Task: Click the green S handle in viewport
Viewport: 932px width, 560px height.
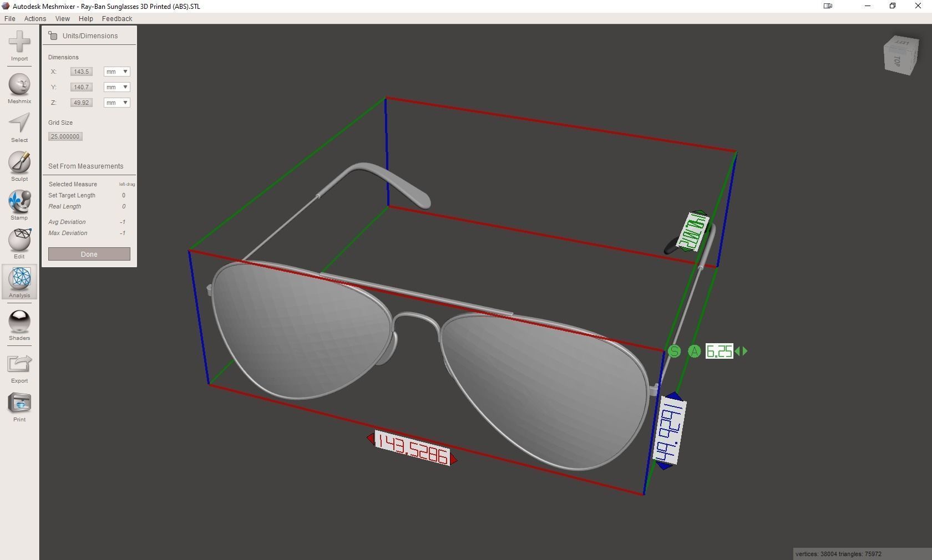Action: (x=674, y=351)
